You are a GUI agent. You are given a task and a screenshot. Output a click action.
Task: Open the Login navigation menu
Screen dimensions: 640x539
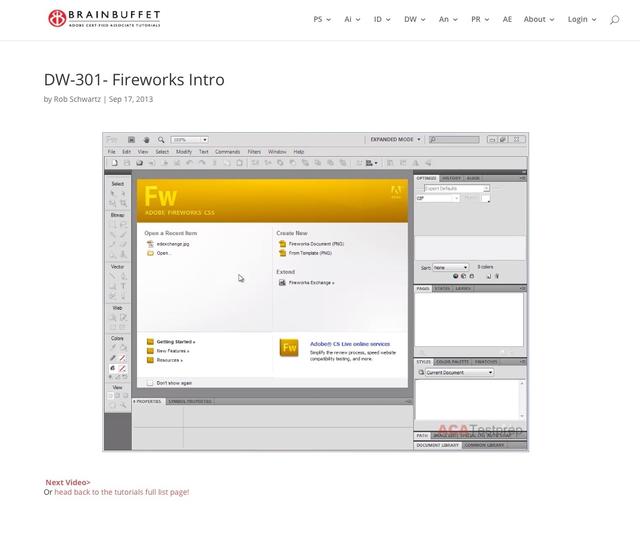click(x=582, y=19)
